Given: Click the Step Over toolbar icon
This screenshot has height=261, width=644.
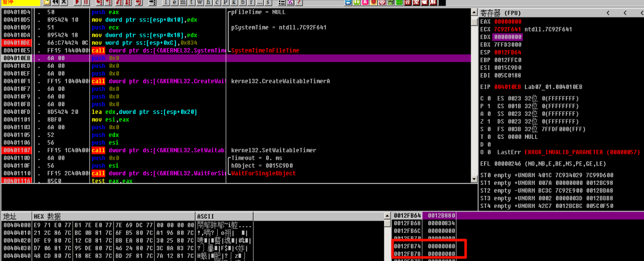Looking at the screenshot, I should 109,3.
